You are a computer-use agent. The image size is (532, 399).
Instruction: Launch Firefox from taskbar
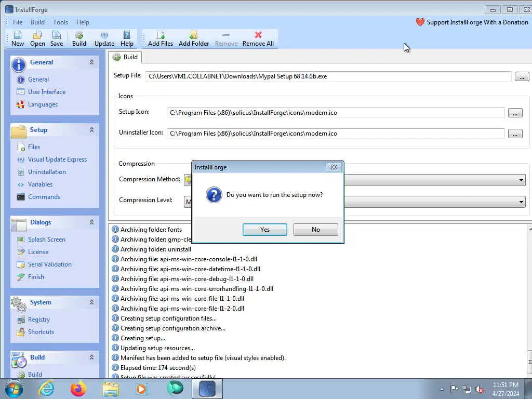coord(78,389)
